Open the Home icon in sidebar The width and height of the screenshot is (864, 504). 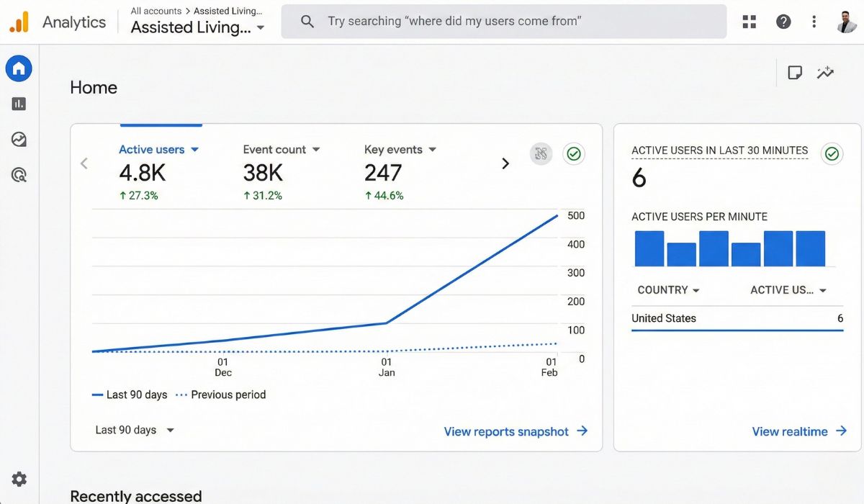19,69
